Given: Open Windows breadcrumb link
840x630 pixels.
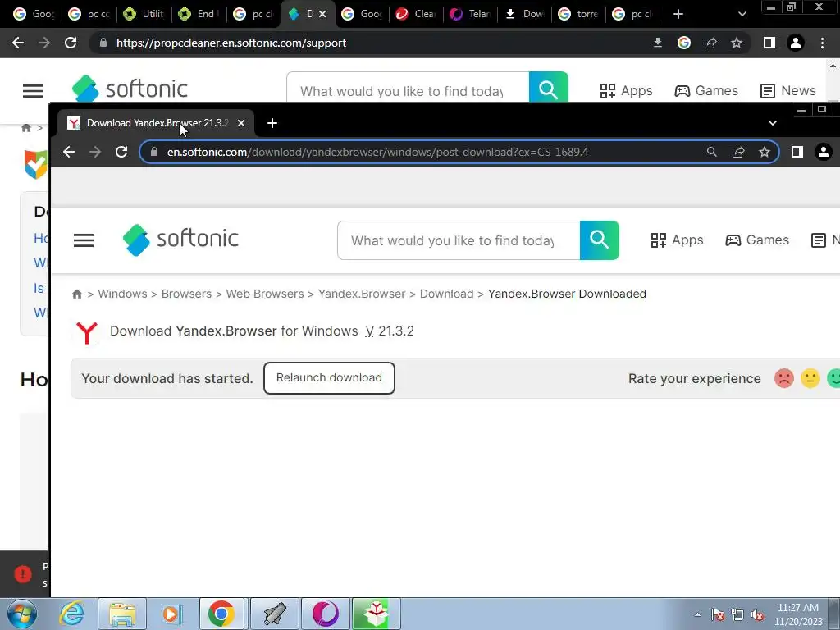Looking at the screenshot, I should (x=122, y=294).
